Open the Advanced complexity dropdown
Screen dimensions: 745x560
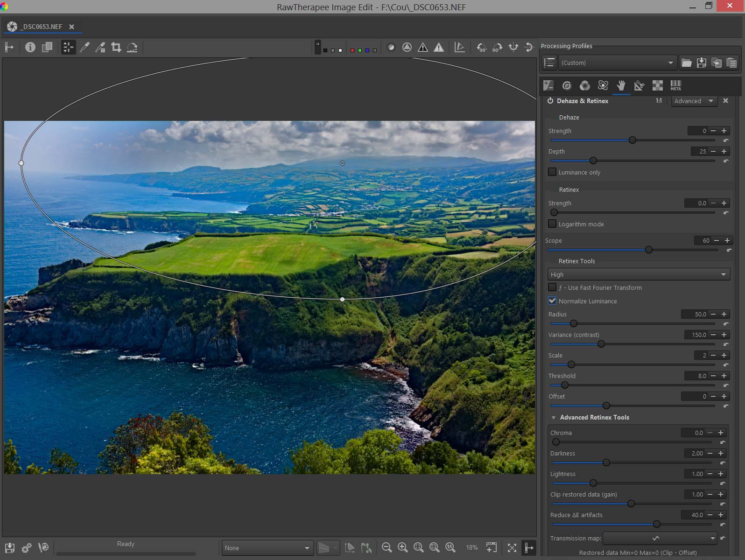[694, 101]
